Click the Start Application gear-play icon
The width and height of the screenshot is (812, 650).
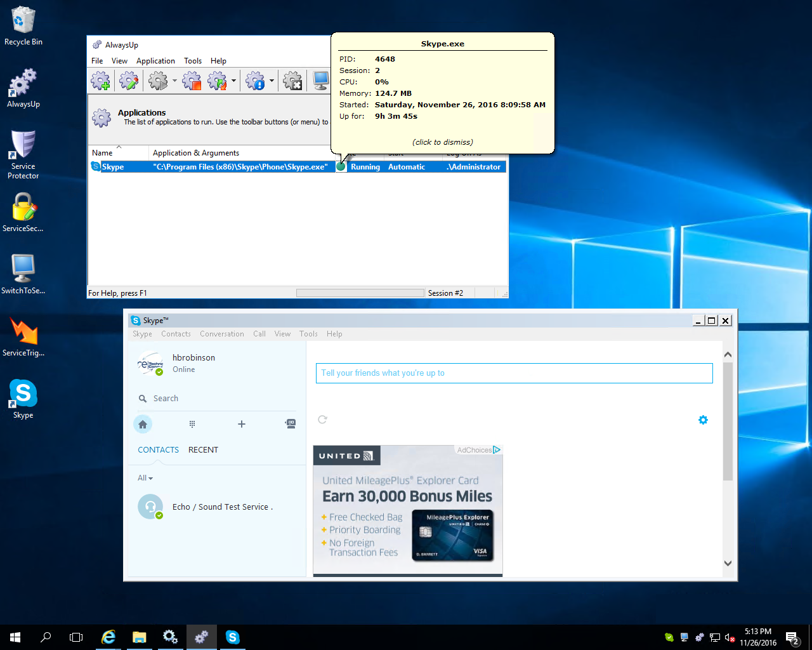(157, 81)
